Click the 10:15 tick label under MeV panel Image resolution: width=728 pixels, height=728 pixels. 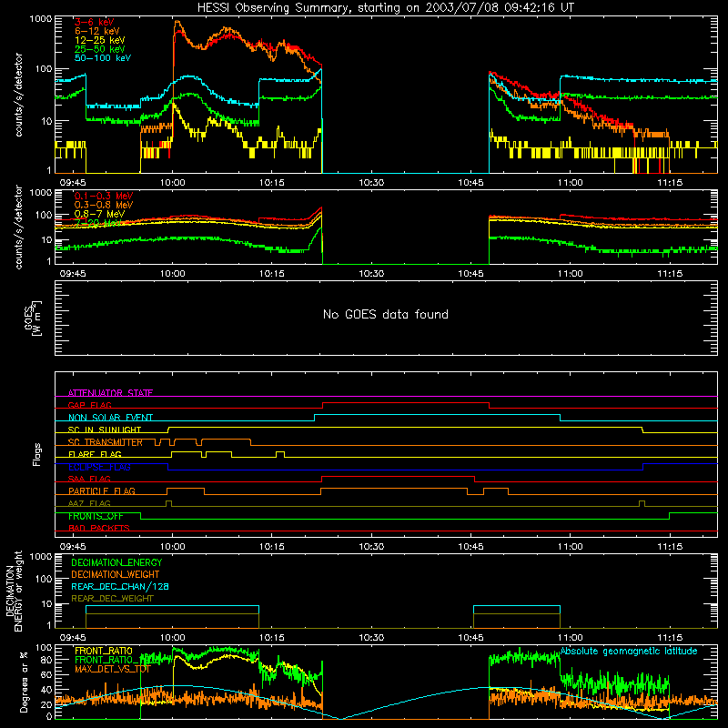pyautogui.click(x=271, y=274)
